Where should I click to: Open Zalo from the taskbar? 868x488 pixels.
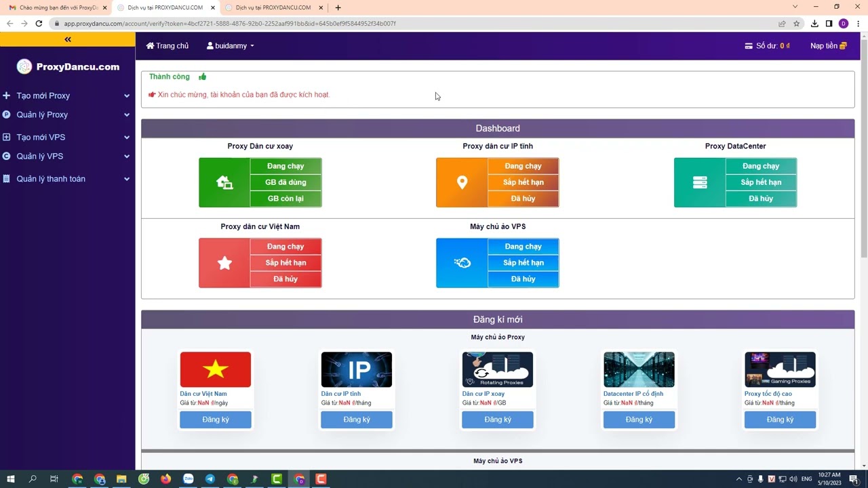[x=189, y=479]
